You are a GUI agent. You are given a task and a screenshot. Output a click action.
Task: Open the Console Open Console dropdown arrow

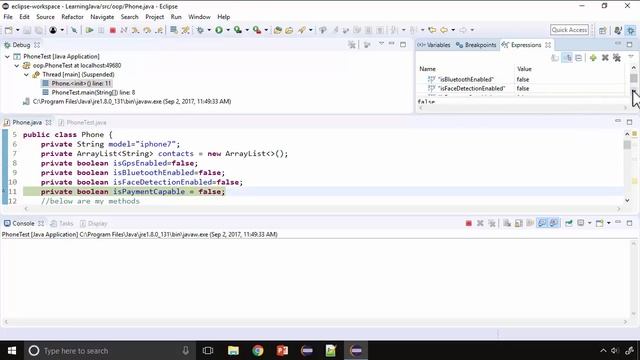609,223
